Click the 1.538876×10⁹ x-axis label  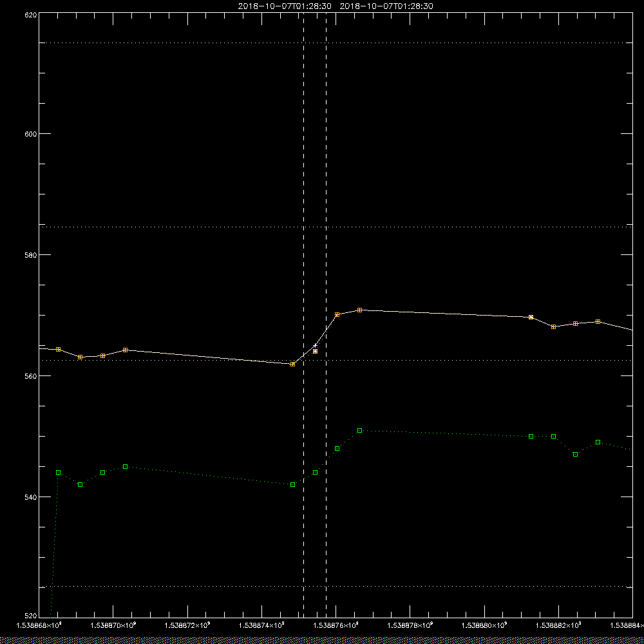[x=336, y=625]
